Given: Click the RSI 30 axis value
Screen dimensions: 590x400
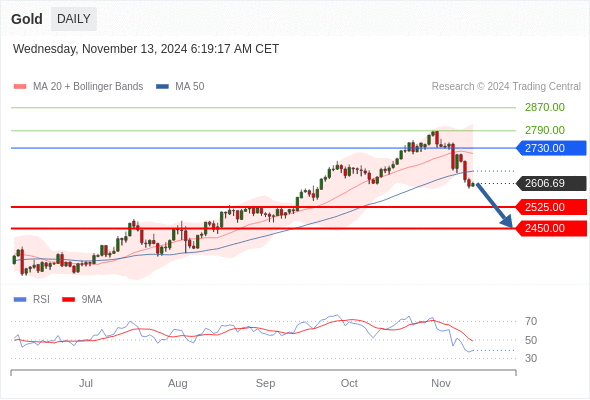Looking at the screenshot, I should (531, 358).
